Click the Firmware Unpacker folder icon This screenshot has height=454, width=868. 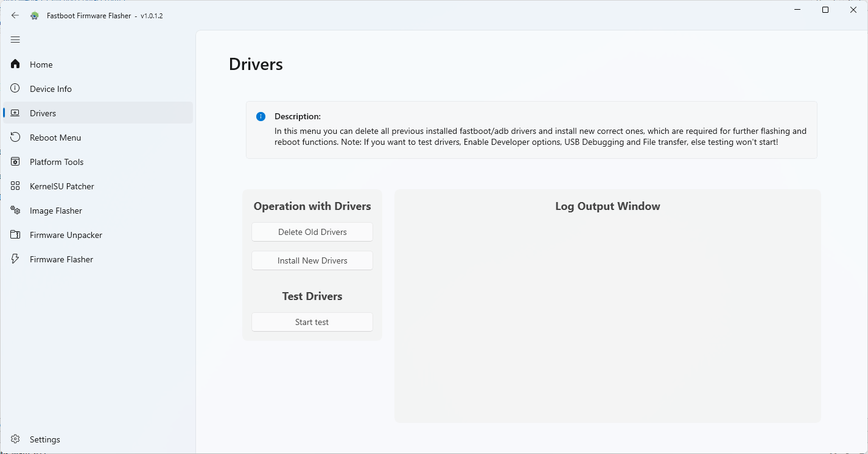coord(15,234)
